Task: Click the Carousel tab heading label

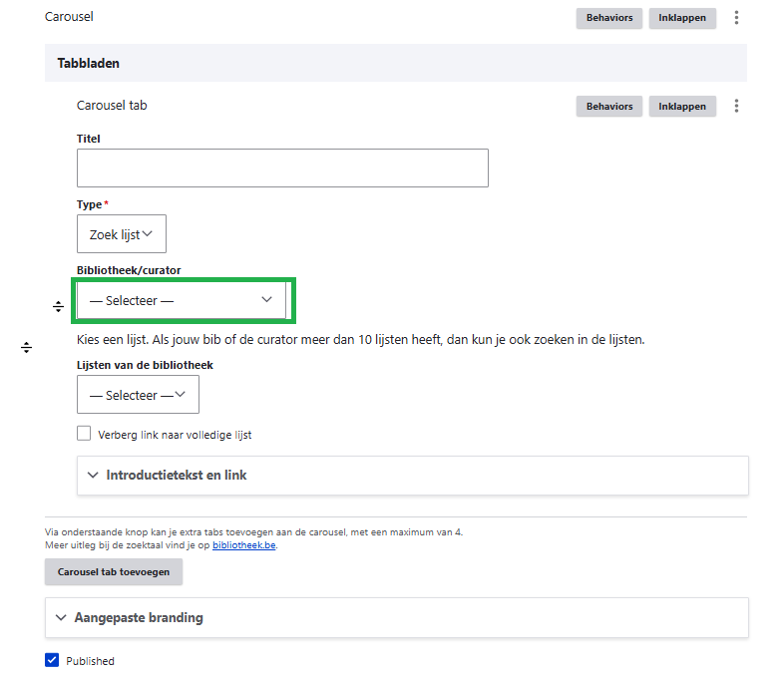Action: pyautogui.click(x=112, y=106)
